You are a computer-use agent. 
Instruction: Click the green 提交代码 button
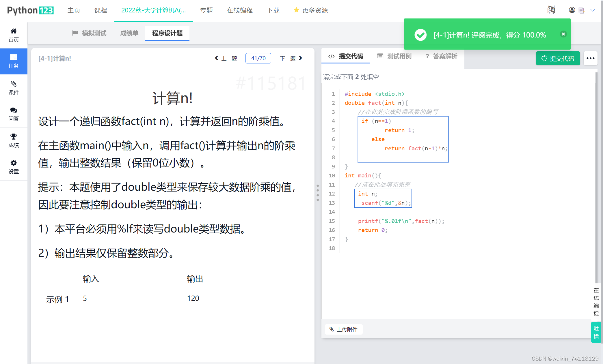(558, 58)
